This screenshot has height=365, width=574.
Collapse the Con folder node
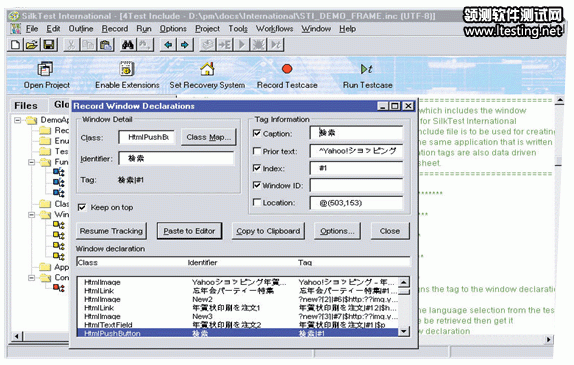pos(32,278)
